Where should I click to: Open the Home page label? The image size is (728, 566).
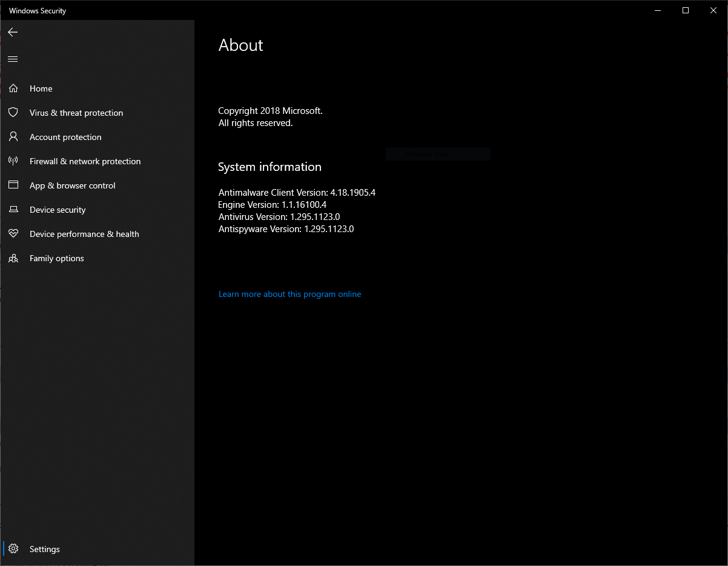41,88
